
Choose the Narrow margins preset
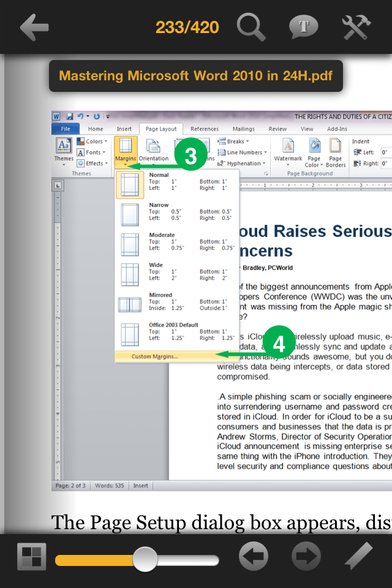click(x=176, y=214)
